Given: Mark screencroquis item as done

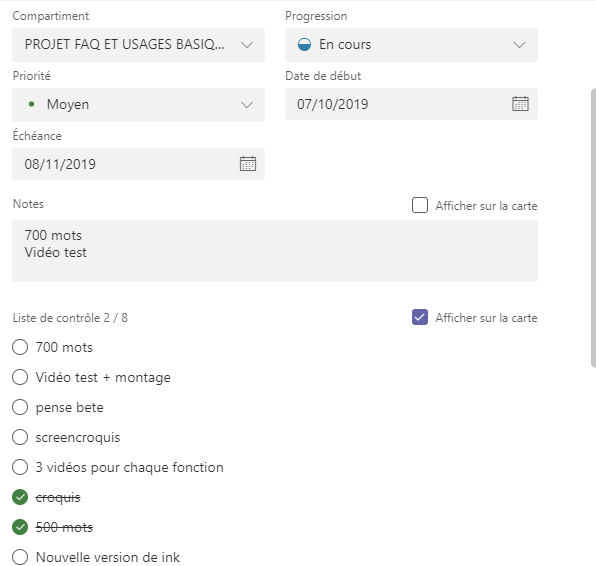Looking at the screenshot, I should (x=20, y=437).
